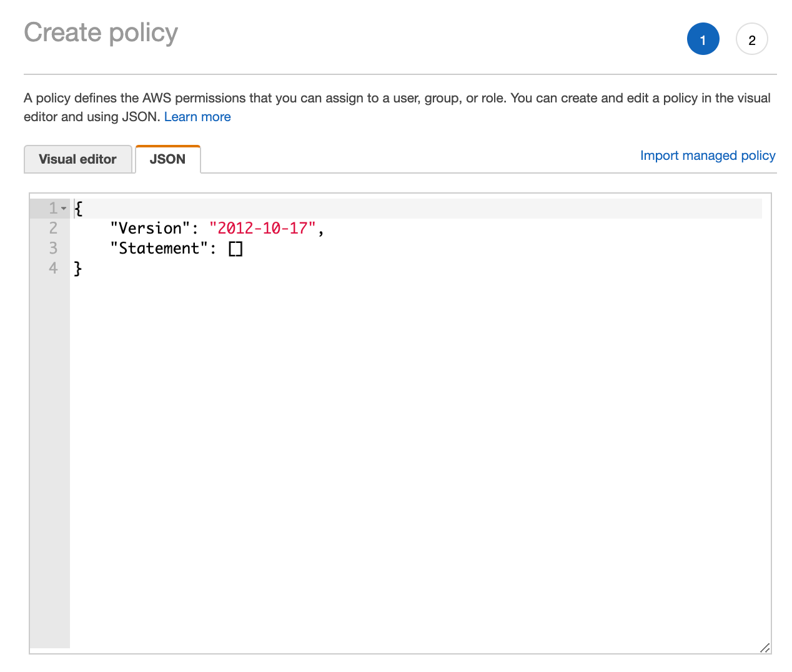Click Import managed policy
The image size is (792, 672).
pos(707,156)
